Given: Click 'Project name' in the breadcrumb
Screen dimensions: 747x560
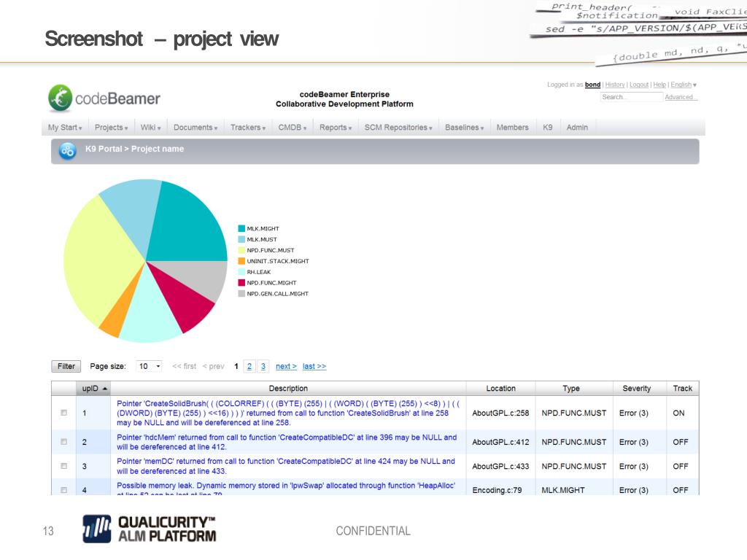Looking at the screenshot, I should click(158, 149).
